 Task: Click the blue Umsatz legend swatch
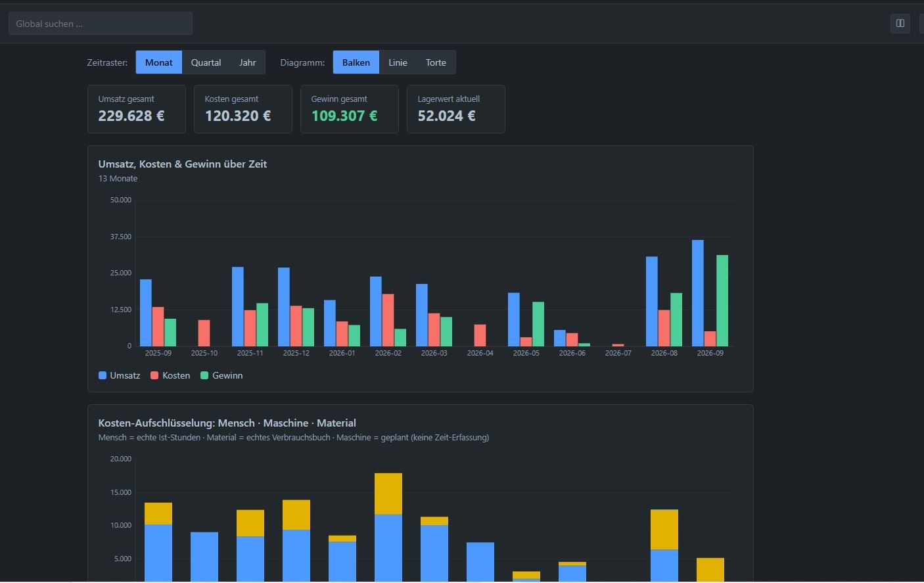(x=103, y=375)
